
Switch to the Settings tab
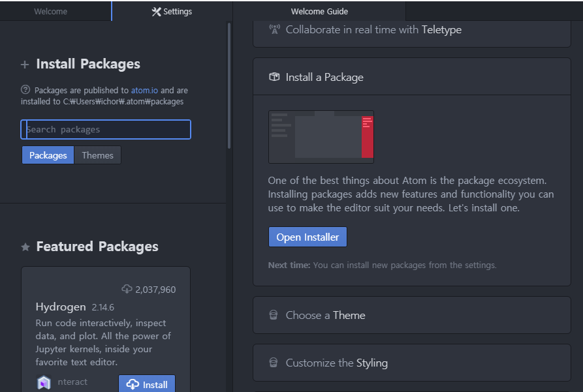pyautogui.click(x=172, y=11)
